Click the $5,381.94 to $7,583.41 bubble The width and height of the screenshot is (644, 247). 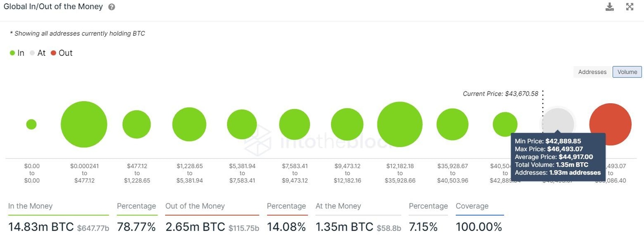[x=242, y=124]
